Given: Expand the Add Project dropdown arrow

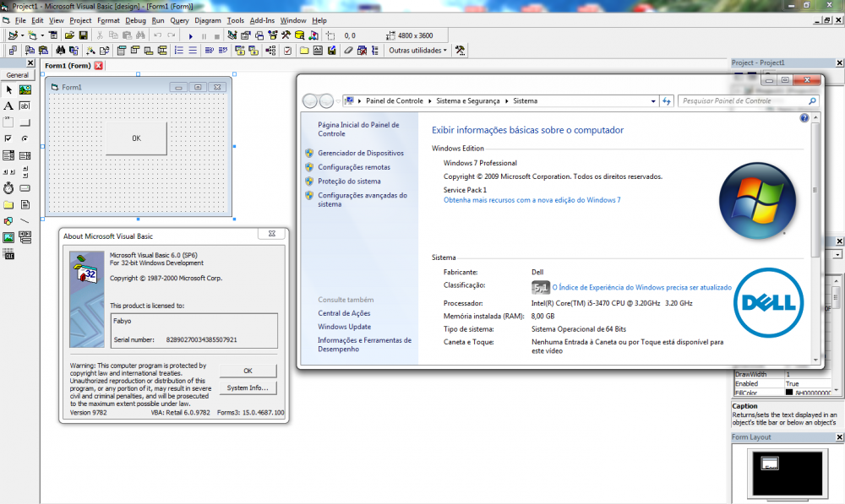Looking at the screenshot, I should 22,36.
